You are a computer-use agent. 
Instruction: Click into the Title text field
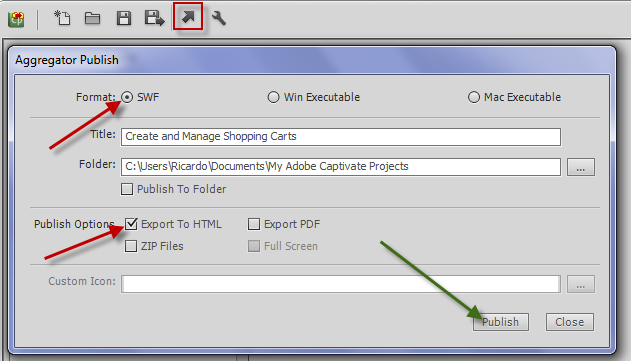click(x=341, y=137)
